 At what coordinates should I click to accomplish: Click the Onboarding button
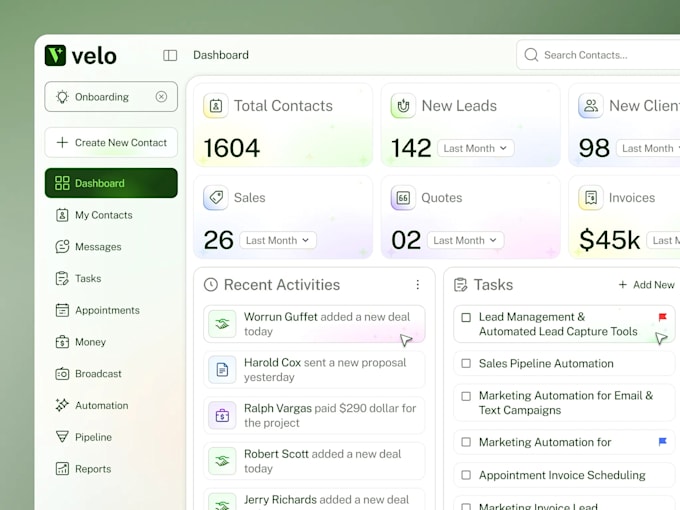click(x=111, y=97)
